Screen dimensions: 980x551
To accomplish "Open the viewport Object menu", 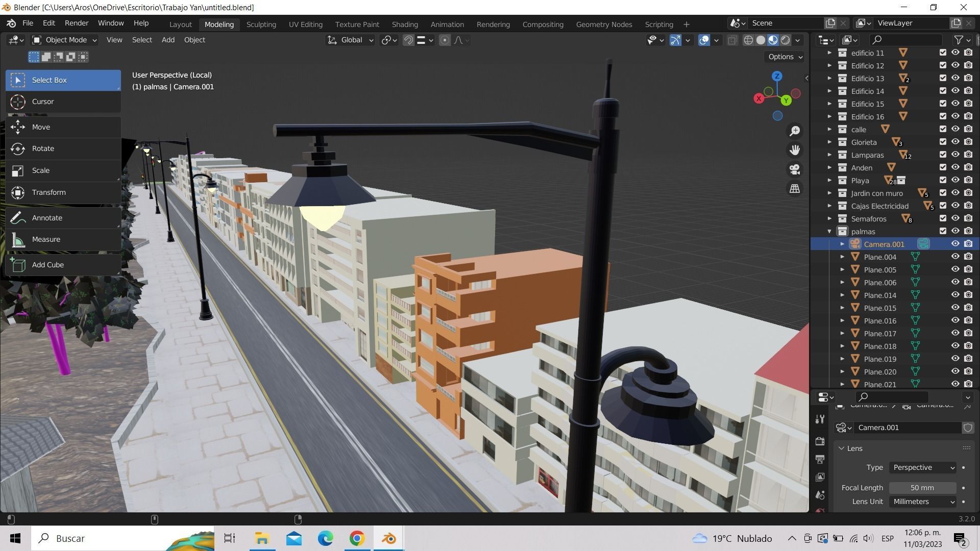I will 194,40.
